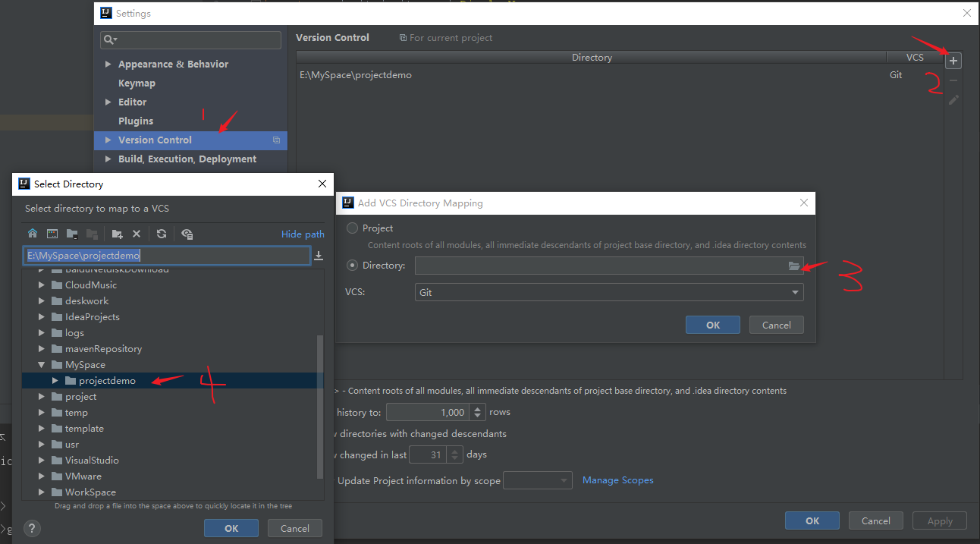Click Cancel in the Settings window
Screen dimensions: 980x544
tap(876, 520)
